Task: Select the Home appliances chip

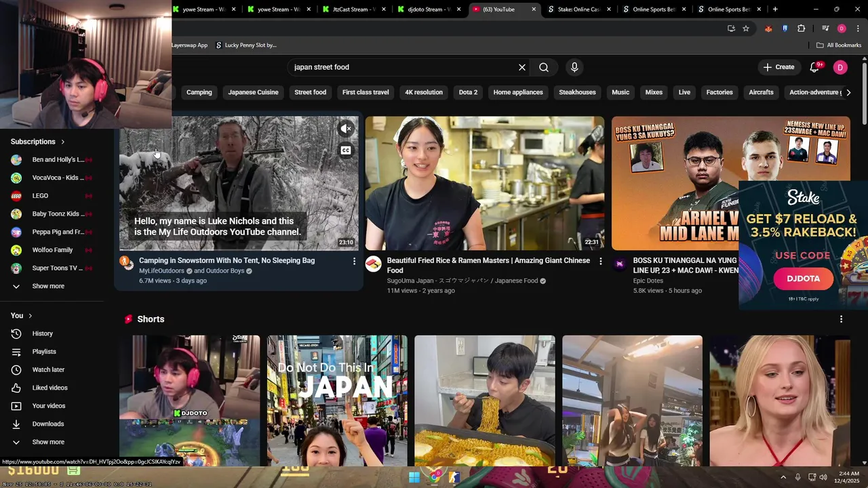Action: pyautogui.click(x=518, y=92)
